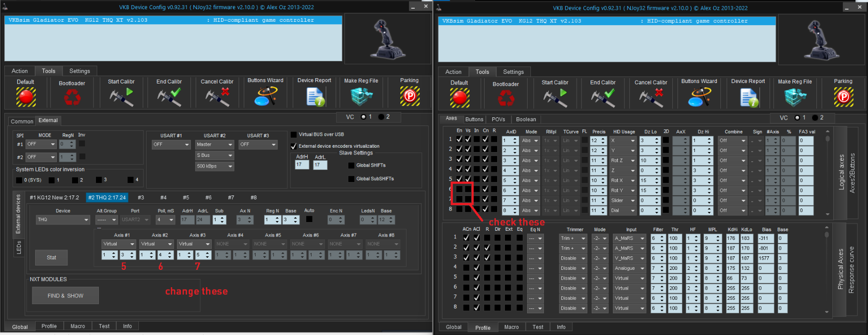This screenshot has height=335, width=868.
Task: Click the FIND & SHOW button
Action: [66, 295]
